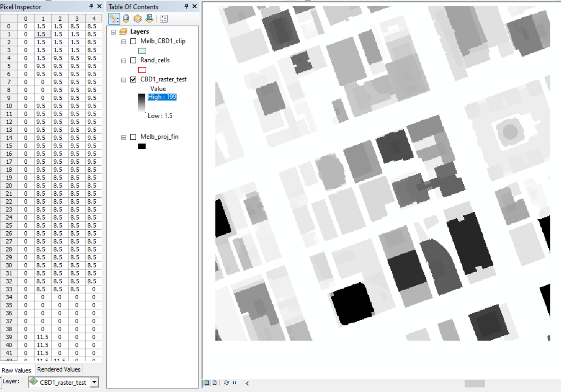Switch to Data View button
Screen dimensions: 561x392
(x=207, y=383)
